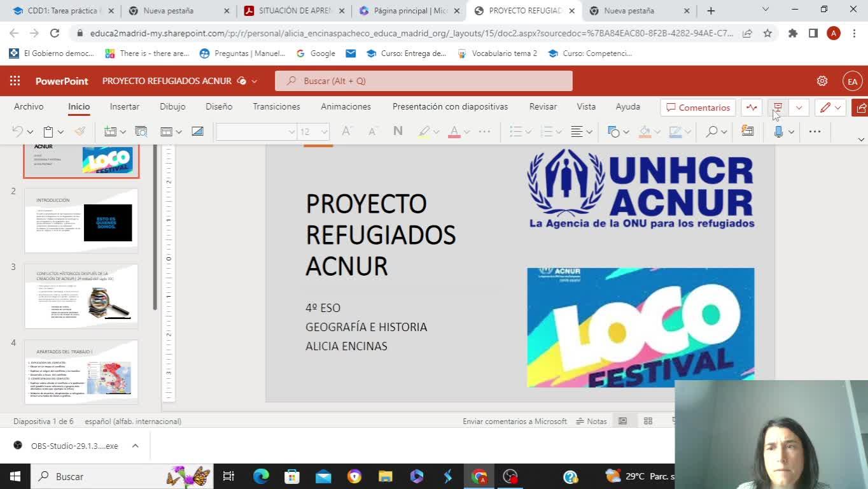
Task: Add a new slide with toolbar icon
Action: tap(110, 131)
